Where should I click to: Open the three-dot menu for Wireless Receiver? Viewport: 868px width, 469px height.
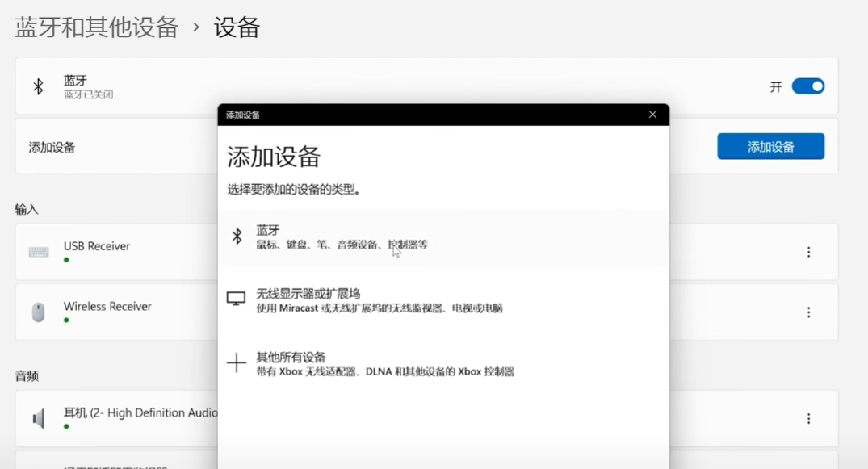click(x=808, y=312)
